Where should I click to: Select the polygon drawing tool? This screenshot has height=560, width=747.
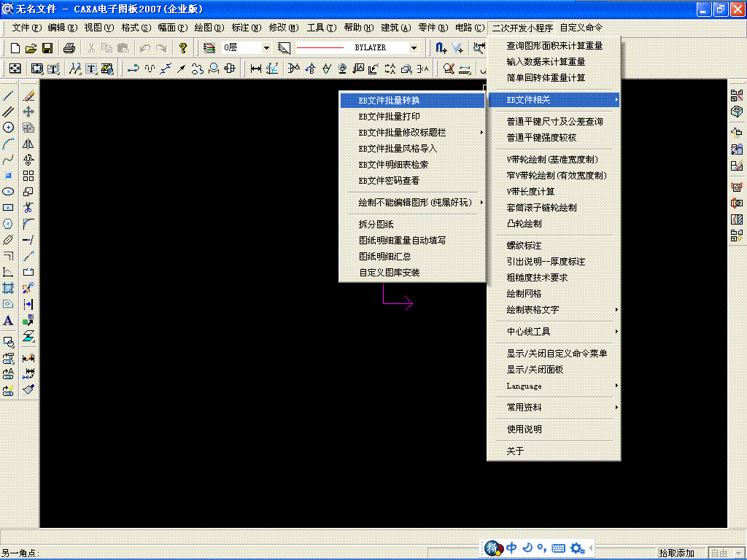pos(8,224)
